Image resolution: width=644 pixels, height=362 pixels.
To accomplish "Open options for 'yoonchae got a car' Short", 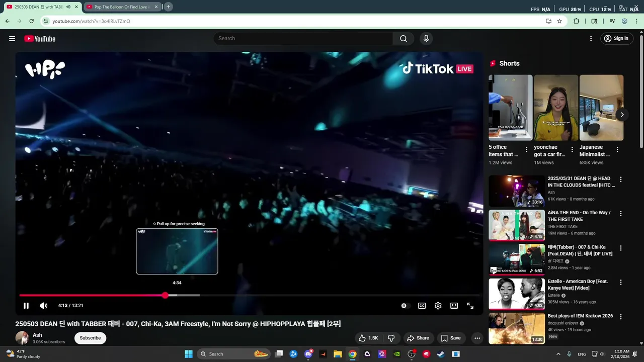I will [572, 149].
